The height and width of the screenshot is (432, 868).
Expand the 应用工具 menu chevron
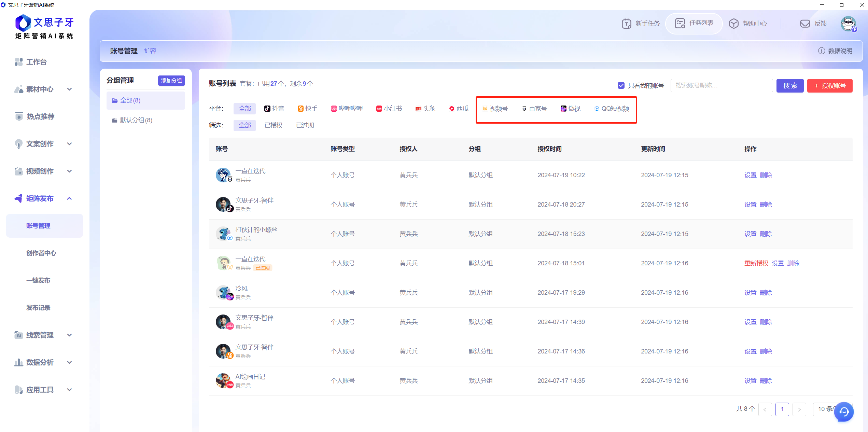[x=70, y=390]
